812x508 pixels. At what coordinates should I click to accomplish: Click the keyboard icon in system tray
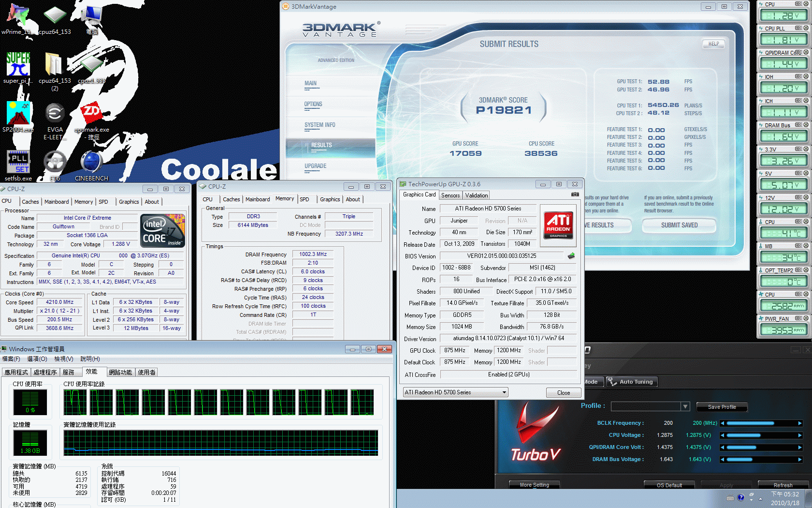pyautogui.click(x=730, y=498)
